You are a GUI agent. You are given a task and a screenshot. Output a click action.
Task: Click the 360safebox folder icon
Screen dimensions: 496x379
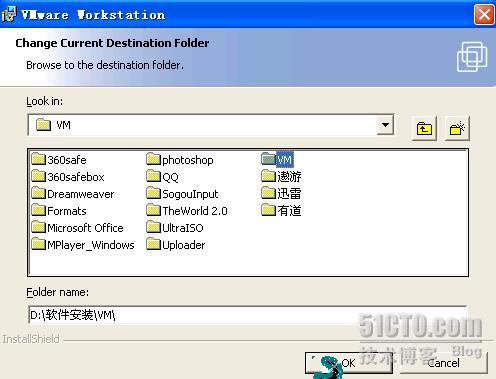[38, 176]
